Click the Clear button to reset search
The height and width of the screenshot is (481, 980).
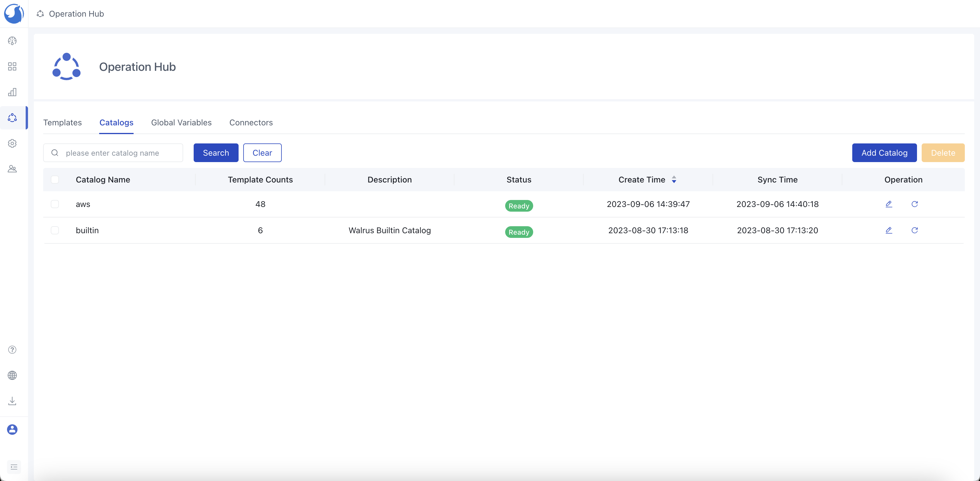pyautogui.click(x=262, y=152)
